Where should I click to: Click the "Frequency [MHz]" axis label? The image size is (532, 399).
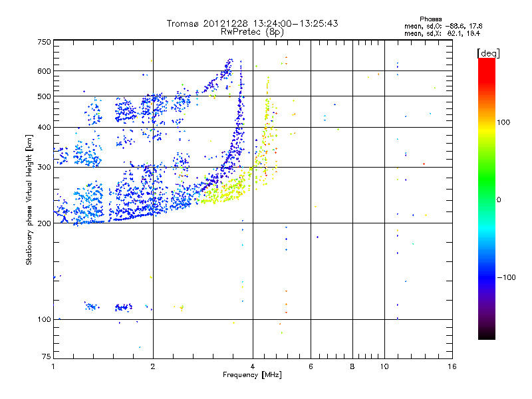tap(252, 375)
